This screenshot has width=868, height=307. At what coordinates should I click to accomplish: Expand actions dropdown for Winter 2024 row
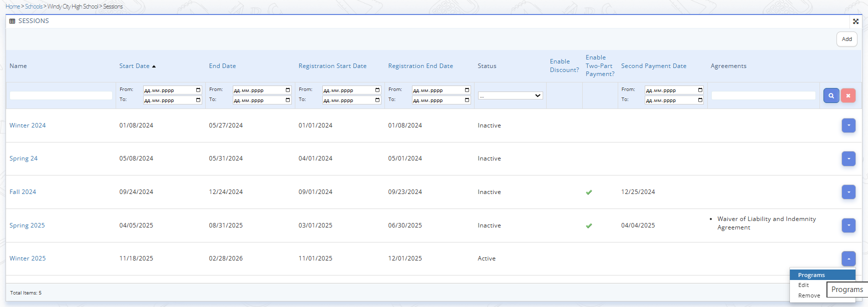coord(848,125)
